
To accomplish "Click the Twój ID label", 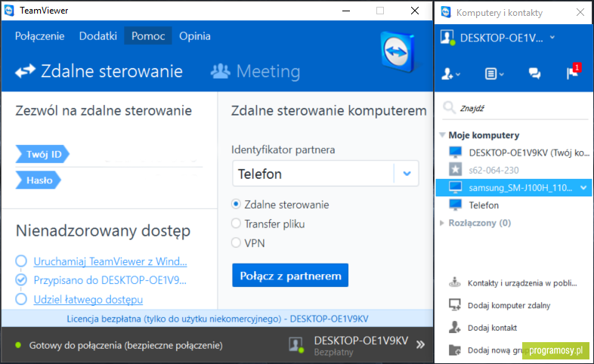I will click(x=42, y=154).
